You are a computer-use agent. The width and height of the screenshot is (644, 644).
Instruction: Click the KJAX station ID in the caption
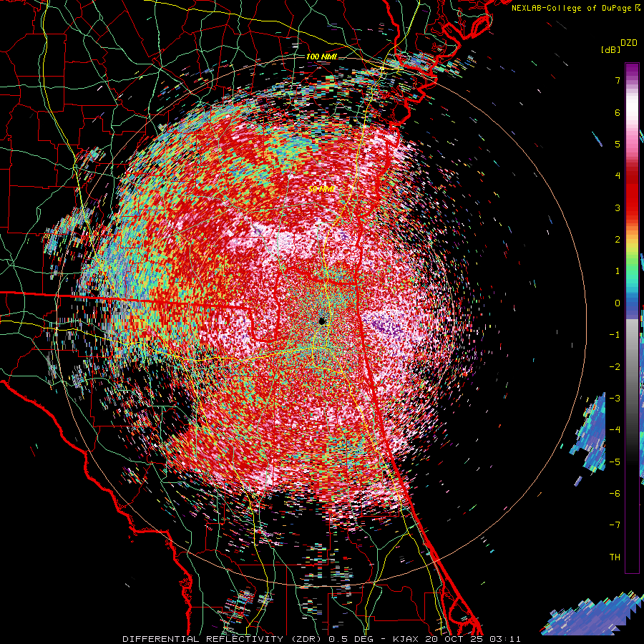406,639
